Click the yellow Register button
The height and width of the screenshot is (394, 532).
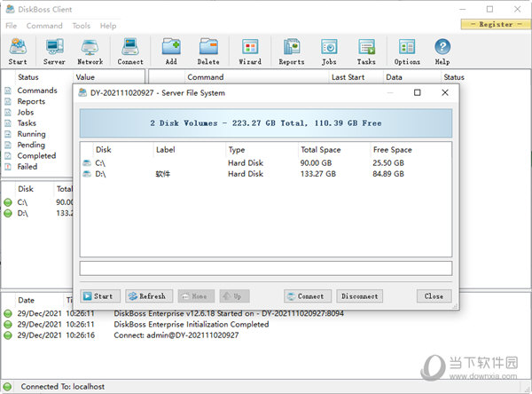[x=496, y=24]
